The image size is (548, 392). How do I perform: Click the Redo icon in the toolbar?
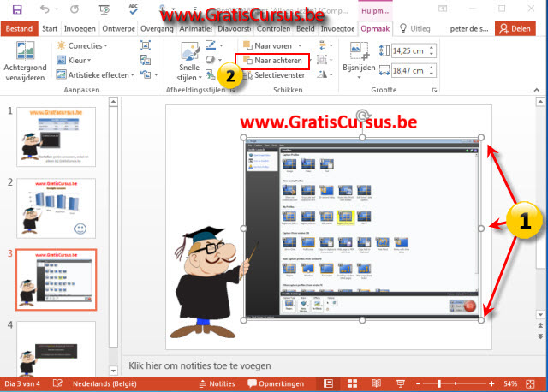click(74, 9)
